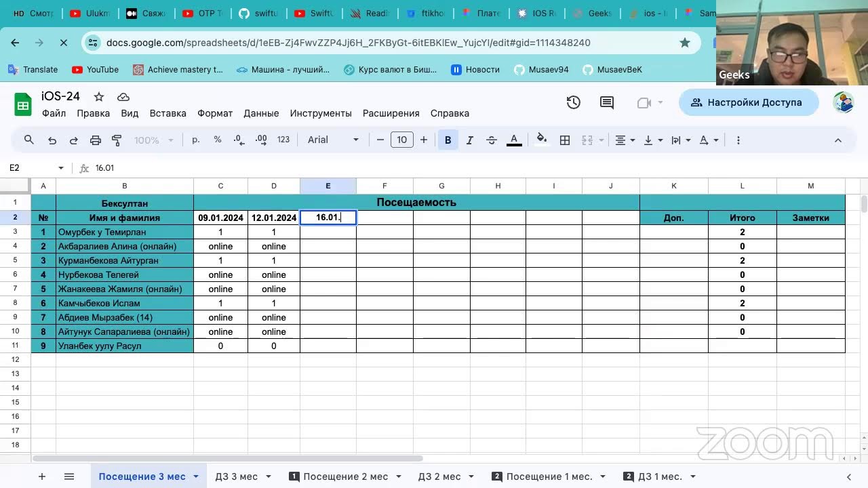868x488 pixels.
Task: Open the comments history icon
Action: click(x=607, y=102)
